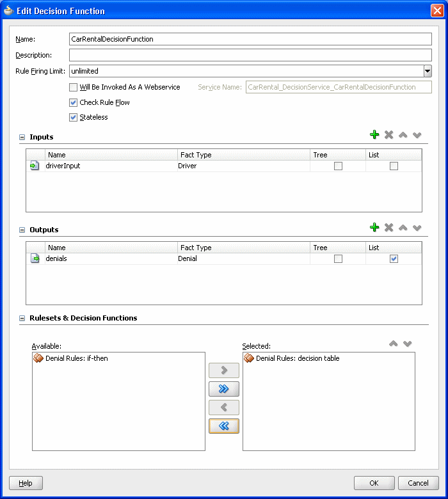The image size is (448, 499).
Task: Collapse the Outputs section
Action: tap(22, 230)
